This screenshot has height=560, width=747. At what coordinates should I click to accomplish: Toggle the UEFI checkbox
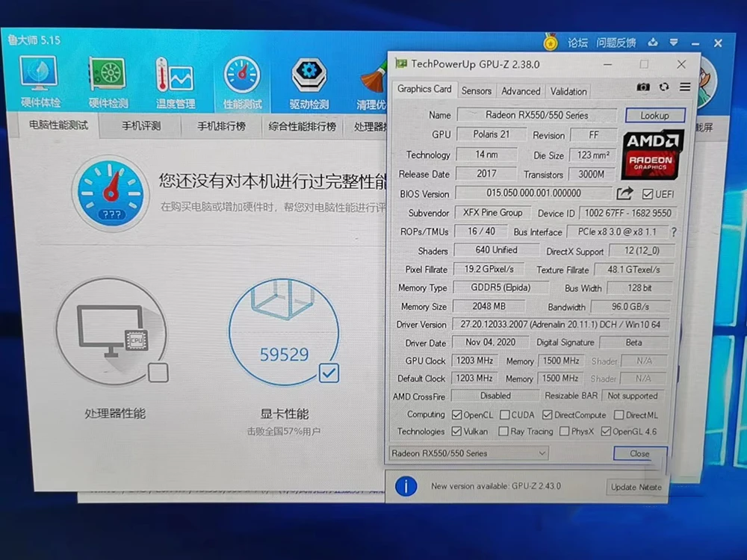[x=648, y=194]
